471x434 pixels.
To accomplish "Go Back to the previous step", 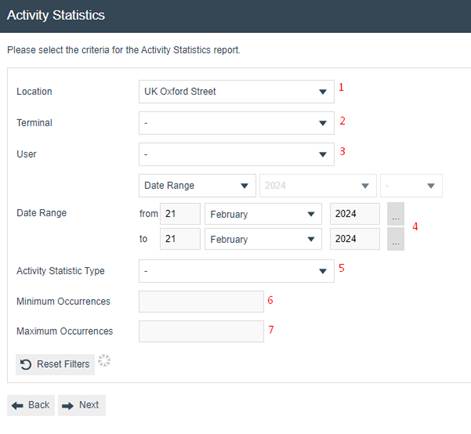I will pyautogui.click(x=31, y=405).
